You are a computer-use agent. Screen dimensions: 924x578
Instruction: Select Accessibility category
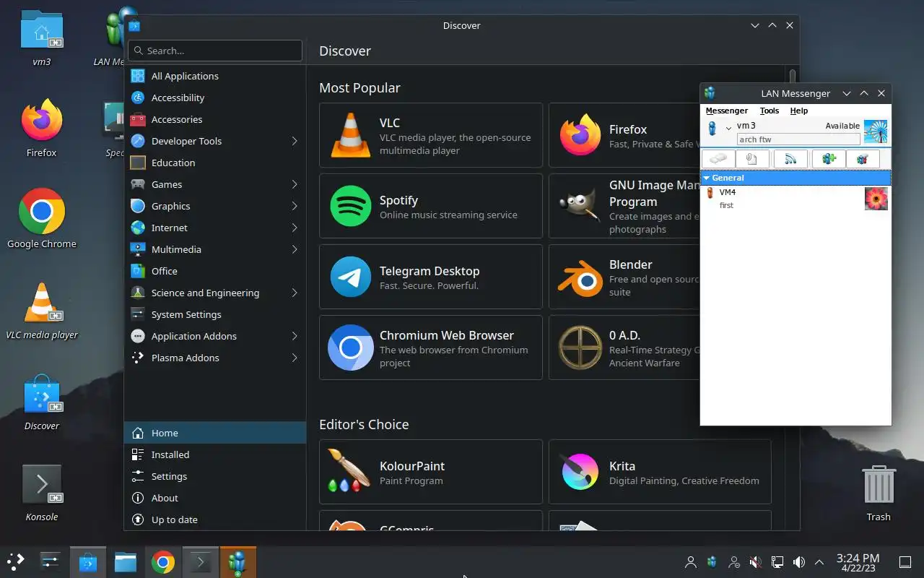214,98
